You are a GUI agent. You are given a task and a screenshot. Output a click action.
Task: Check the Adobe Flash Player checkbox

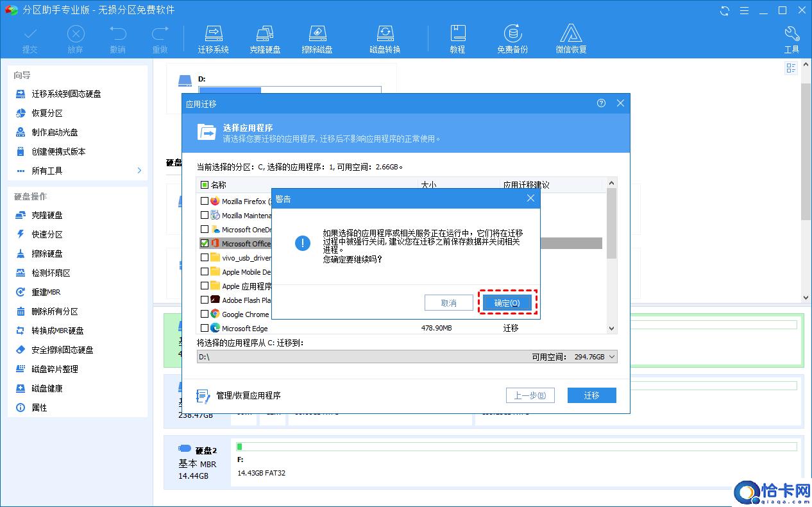coord(205,300)
